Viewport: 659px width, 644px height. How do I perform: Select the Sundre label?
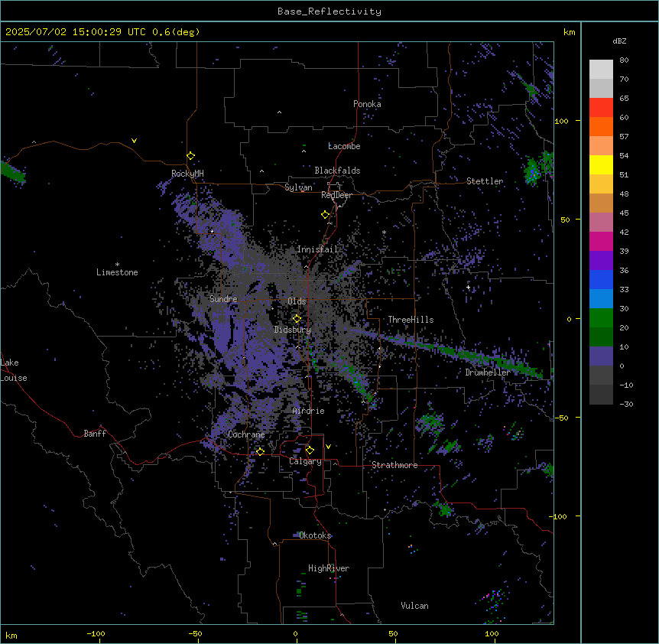click(223, 299)
